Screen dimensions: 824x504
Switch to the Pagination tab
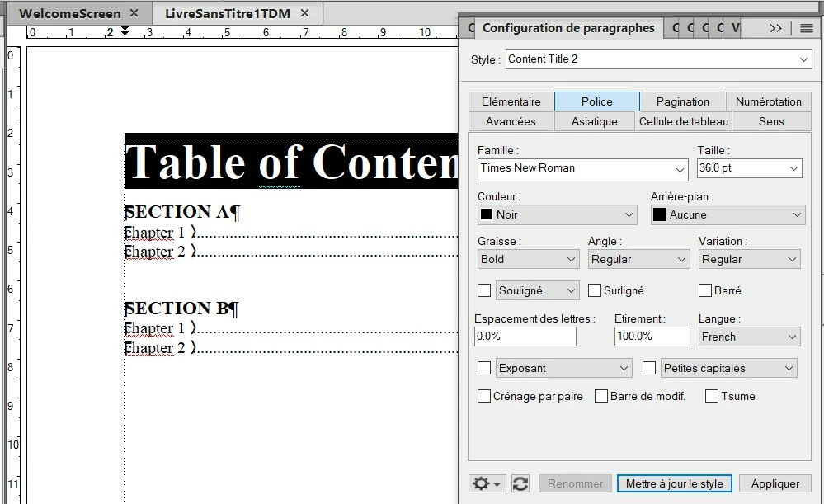683,101
